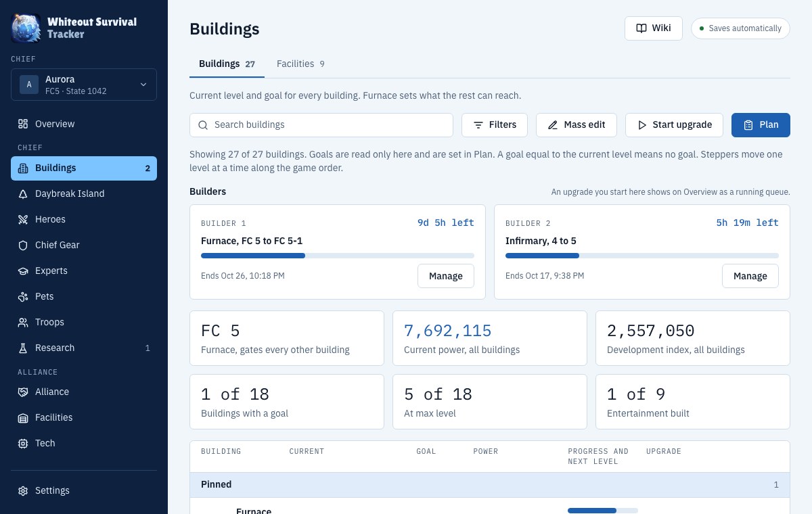
Task: Click Builder 1 Furnace progress bar
Action: tap(338, 256)
